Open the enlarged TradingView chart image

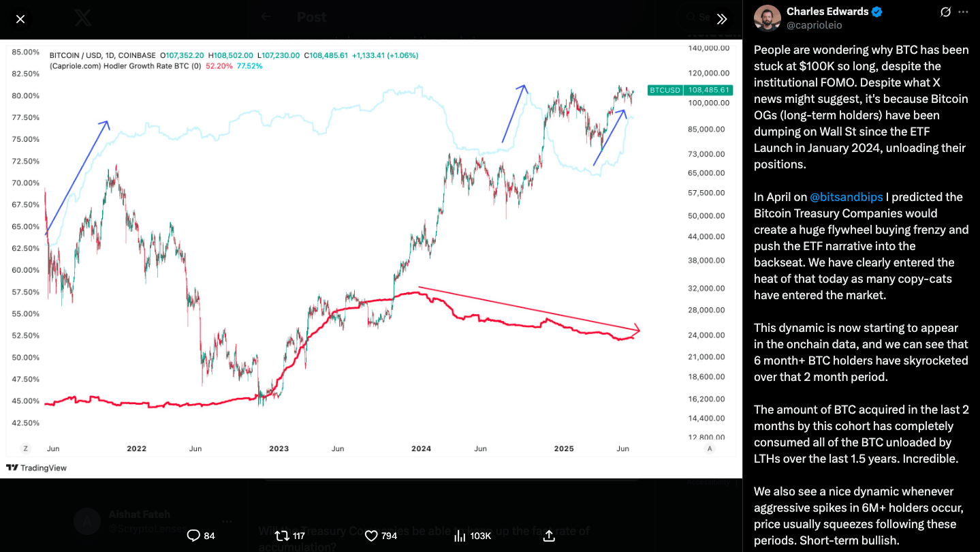click(x=371, y=259)
